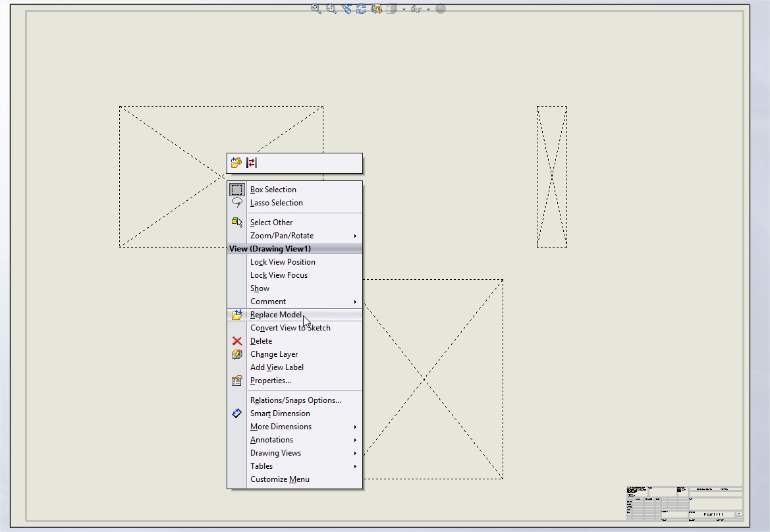Click the Previous View icon in heads-up toolbar
This screenshot has width=770, height=532.
pyautogui.click(x=346, y=9)
